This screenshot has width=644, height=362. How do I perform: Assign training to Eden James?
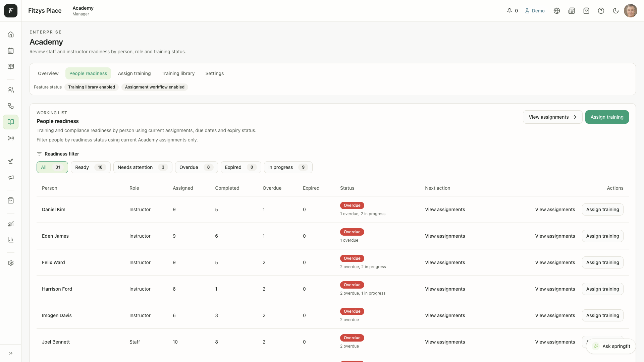pos(602,236)
